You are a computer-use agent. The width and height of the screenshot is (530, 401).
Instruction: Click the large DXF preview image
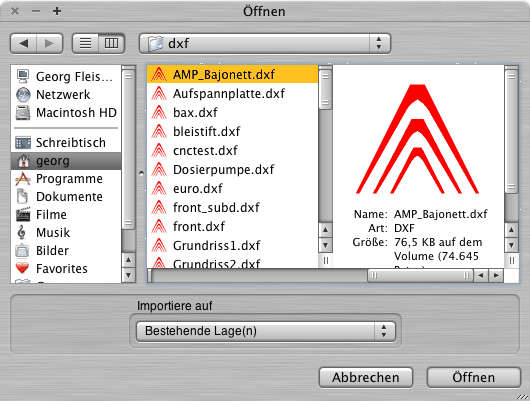pos(417,139)
